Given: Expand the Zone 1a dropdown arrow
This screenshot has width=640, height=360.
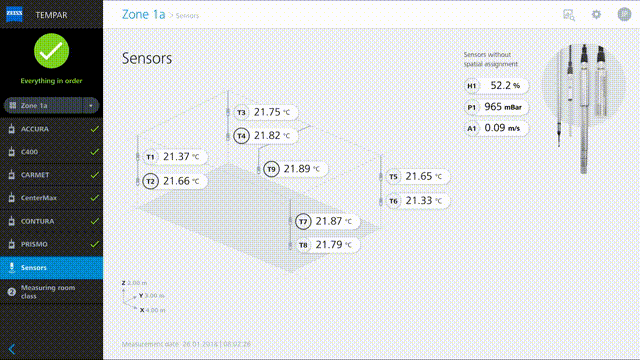Looking at the screenshot, I should pos(91,106).
